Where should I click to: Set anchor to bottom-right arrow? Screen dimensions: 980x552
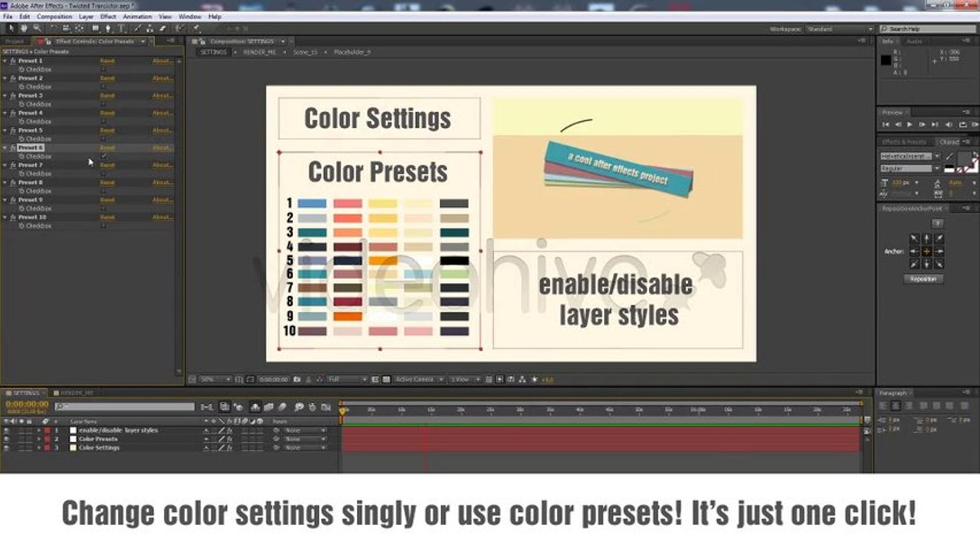[x=939, y=264]
